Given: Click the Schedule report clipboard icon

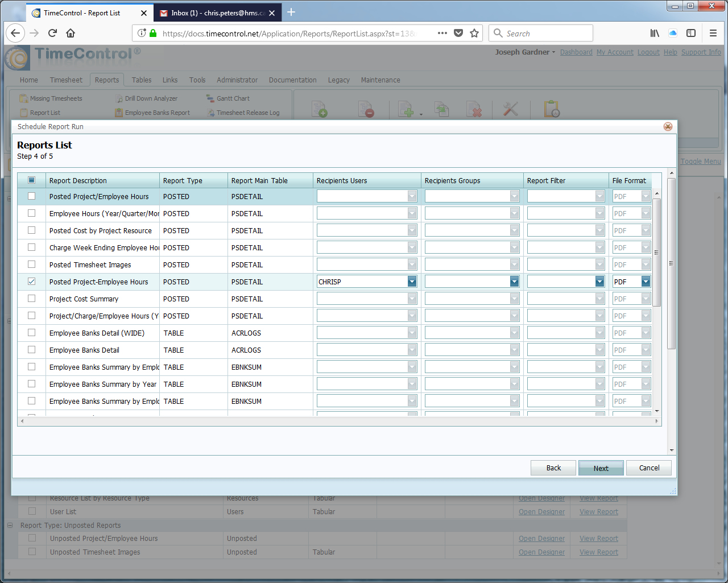Looking at the screenshot, I should 552,109.
